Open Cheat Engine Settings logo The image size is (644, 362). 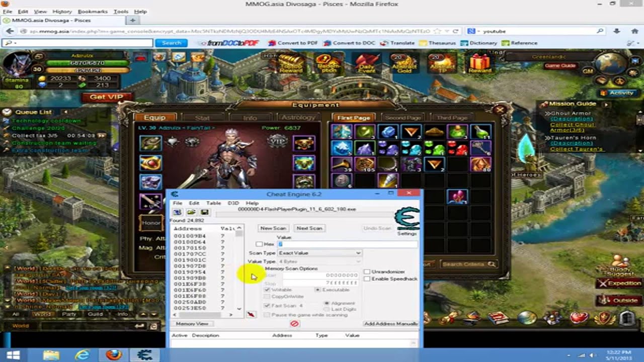click(x=407, y=220)
